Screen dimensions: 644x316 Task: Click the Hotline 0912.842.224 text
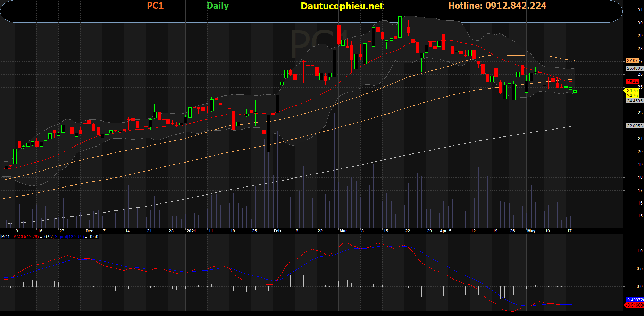point(497,6)
